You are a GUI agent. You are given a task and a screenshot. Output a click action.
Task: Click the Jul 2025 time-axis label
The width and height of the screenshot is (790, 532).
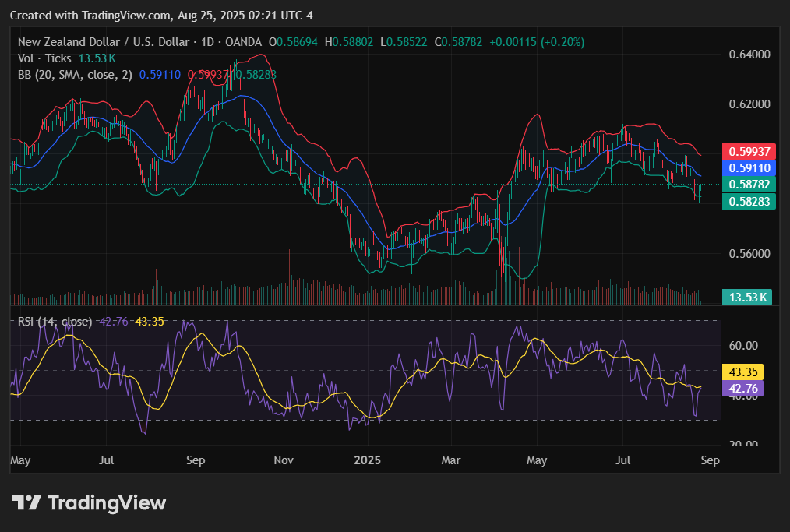pyautogui.click(x=622, y=460)
